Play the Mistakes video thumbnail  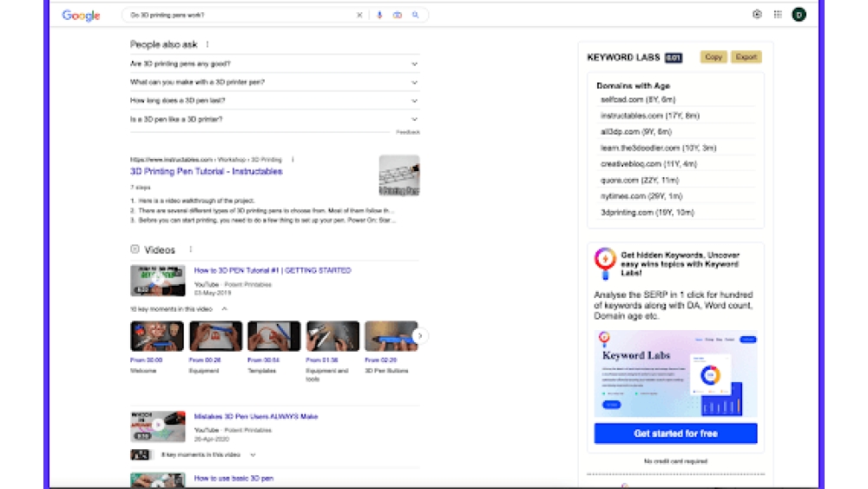click(158, 426)
